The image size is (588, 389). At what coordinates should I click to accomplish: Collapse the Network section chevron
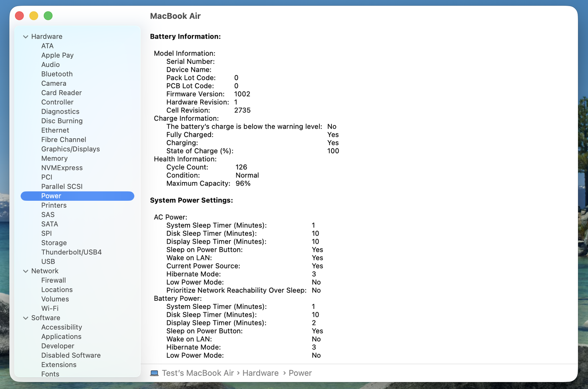(x=26, y=271)
